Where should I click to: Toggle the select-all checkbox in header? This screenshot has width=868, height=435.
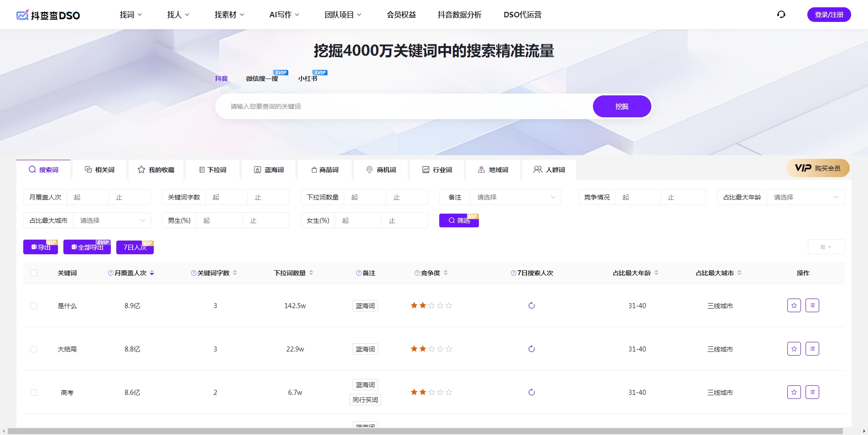34,273
